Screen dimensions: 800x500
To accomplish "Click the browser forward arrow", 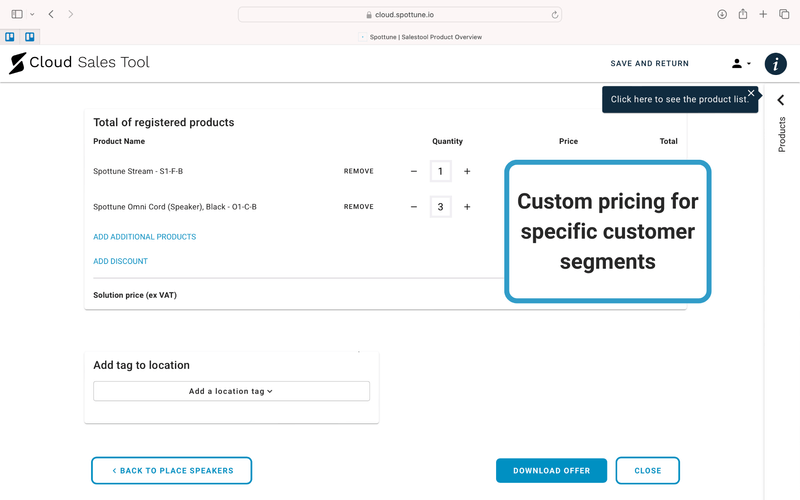I will click(x=70, y=14).
